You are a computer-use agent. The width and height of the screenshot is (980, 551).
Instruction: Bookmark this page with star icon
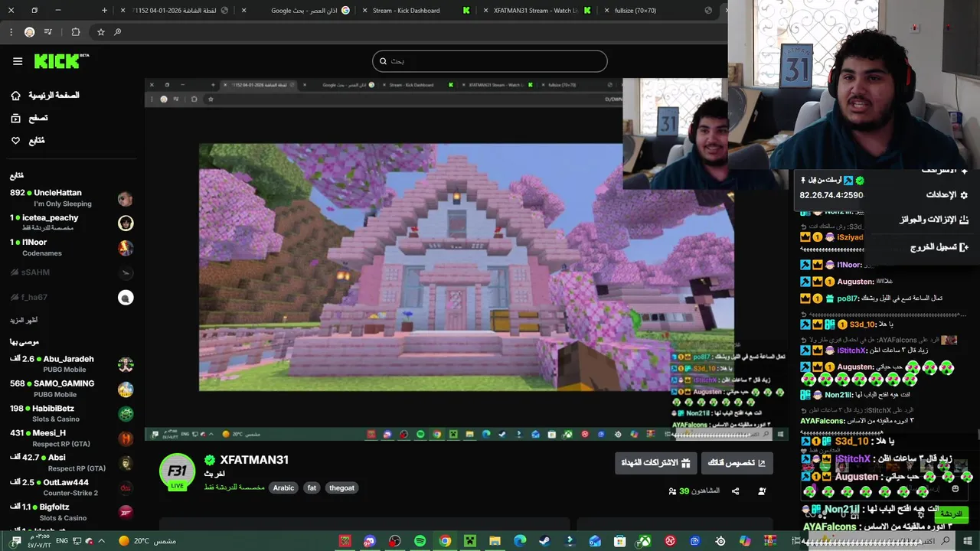tap(100, 32)
